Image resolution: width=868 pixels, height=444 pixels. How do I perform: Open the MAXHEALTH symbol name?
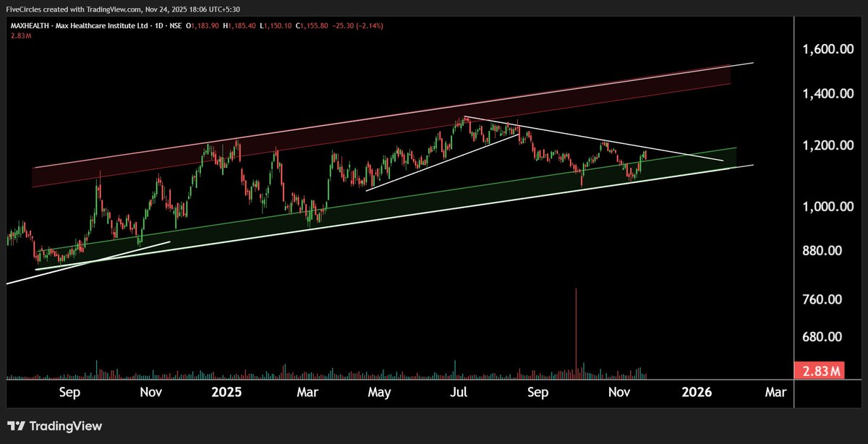[30, 24]
